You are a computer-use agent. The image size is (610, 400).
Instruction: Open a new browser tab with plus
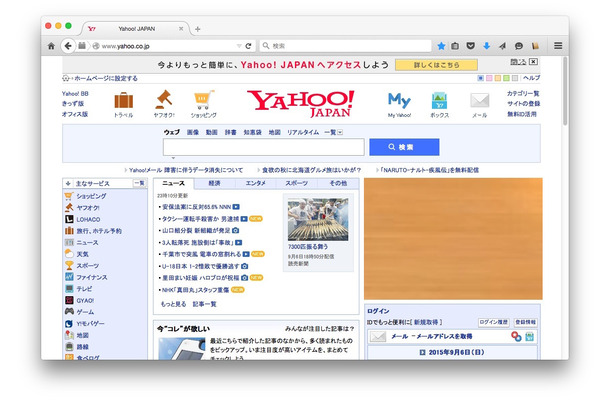click(198, 29)
